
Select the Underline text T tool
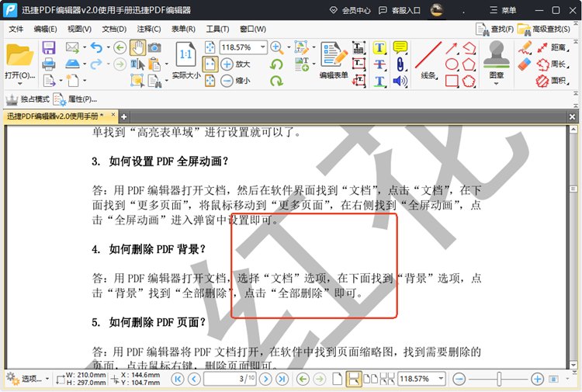tap(379, 81)
